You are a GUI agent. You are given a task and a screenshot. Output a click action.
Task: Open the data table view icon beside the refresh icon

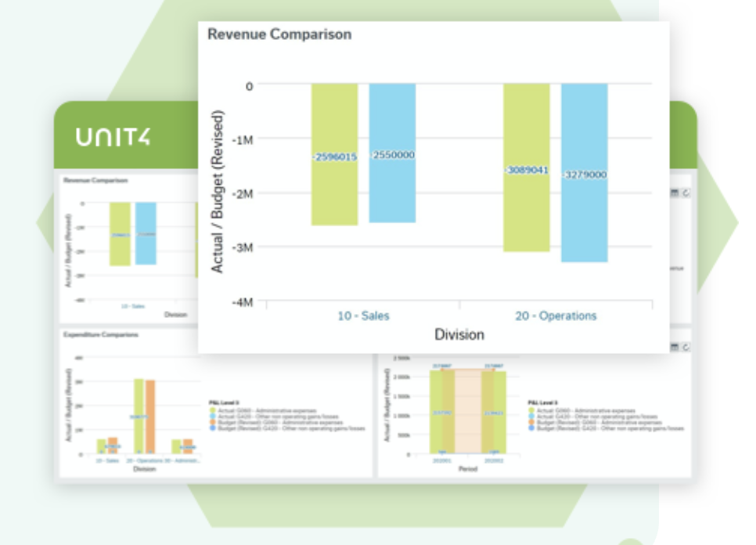tap(675, 193)
